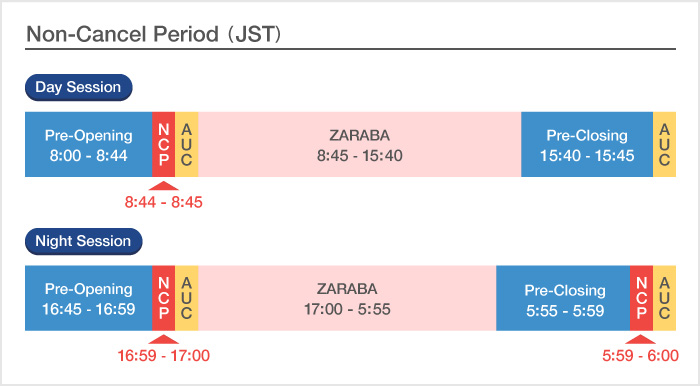This screenshot has height=386, width=700.
Task: Select Pre-Closing 15:40 - 15:45 block
Action: (x=587, y=145)
